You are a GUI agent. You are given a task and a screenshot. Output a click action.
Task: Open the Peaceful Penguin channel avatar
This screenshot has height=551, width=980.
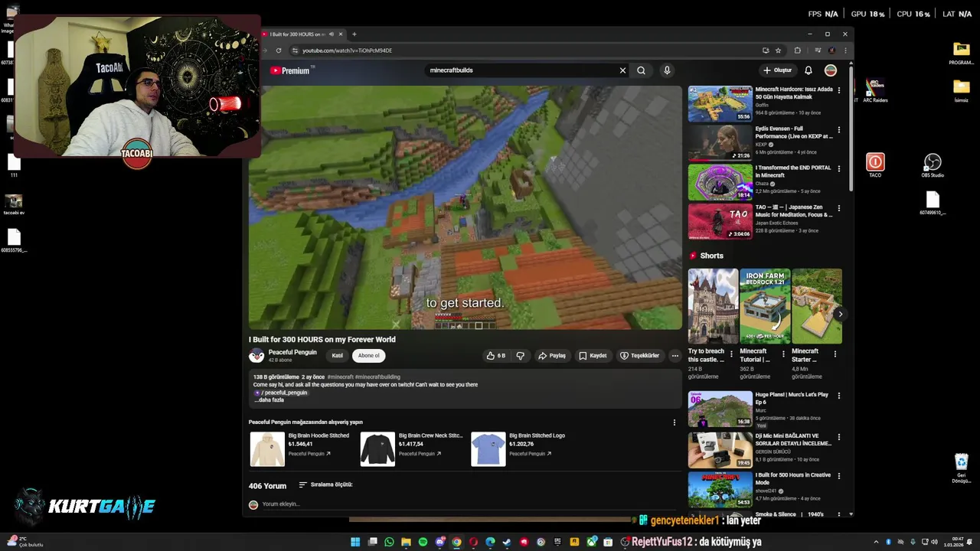tap(256, 356)
